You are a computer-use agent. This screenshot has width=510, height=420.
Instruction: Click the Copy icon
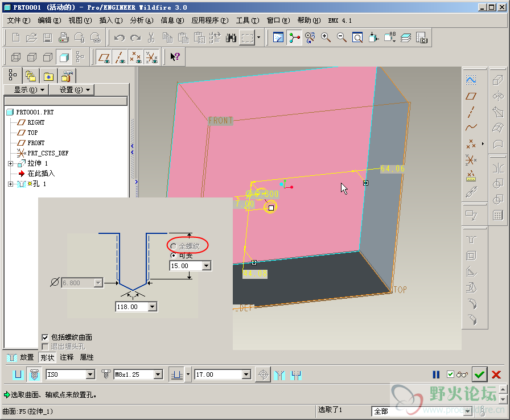(167, 38)
